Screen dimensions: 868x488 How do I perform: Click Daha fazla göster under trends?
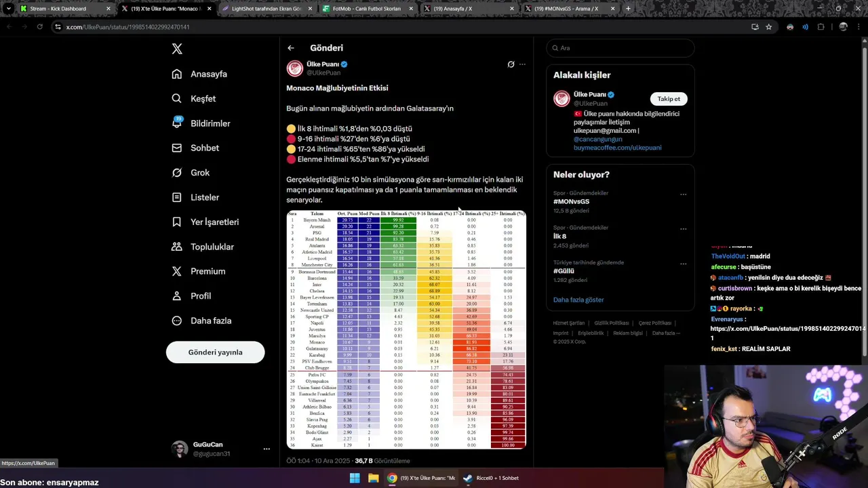pos(578,300)
